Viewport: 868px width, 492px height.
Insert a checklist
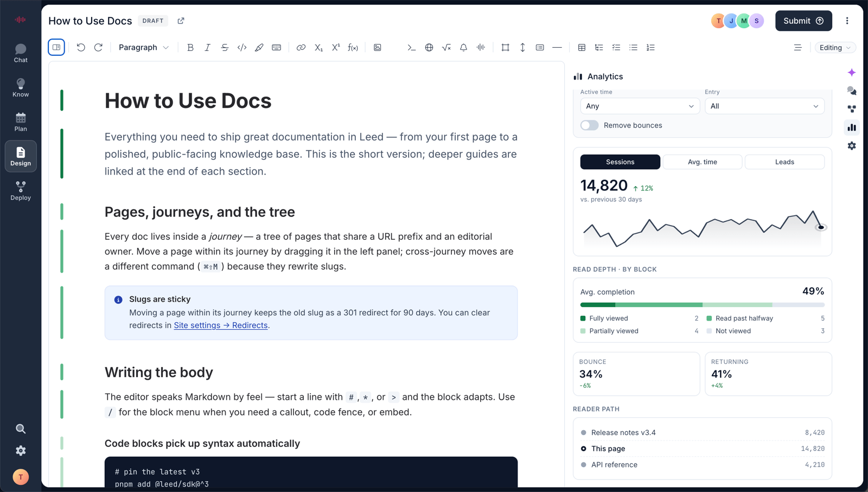[x=616, y=47]
